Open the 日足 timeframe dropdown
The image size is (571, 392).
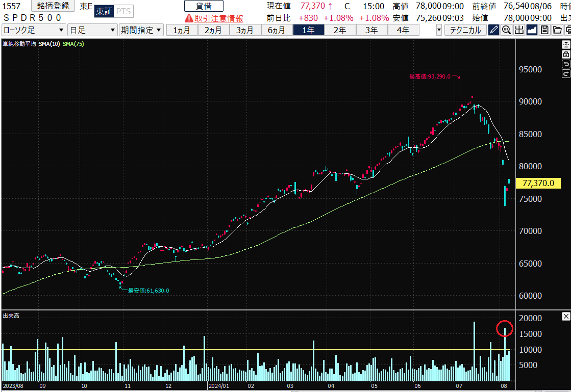(x=92, y=30)
